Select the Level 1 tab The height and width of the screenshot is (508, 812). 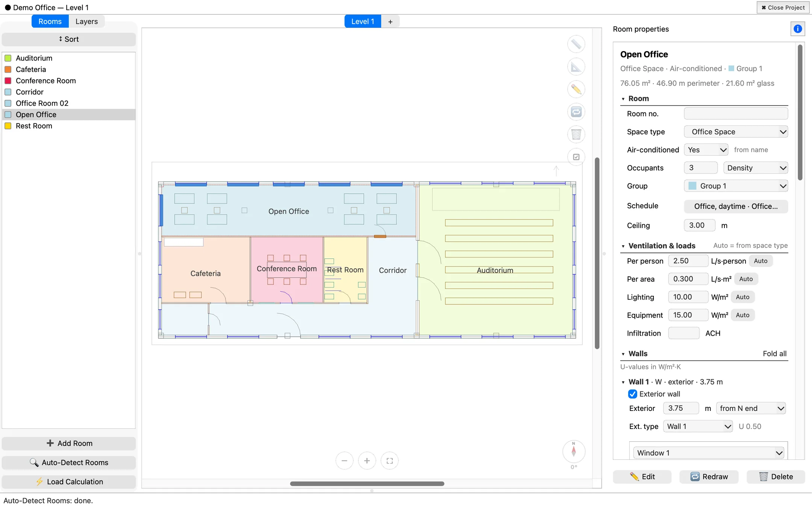[363, 21]
